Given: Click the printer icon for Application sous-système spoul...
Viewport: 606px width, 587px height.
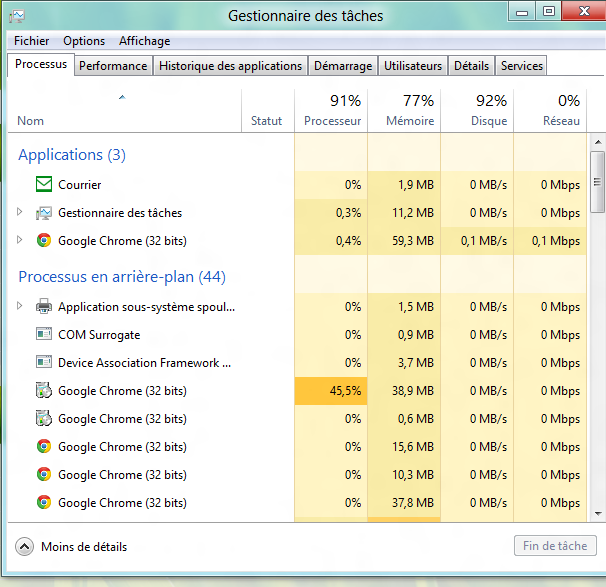Looking at the screenshot, I should 44,306.
